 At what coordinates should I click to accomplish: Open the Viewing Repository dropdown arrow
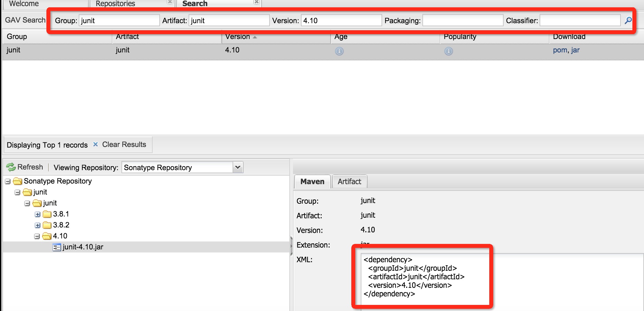click(x=238, y=167)
